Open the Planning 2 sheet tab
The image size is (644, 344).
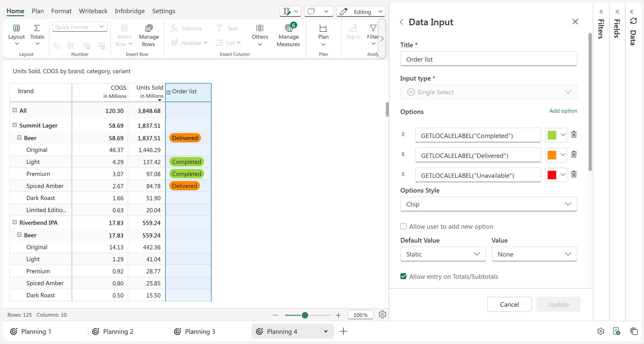click(118, 331)
